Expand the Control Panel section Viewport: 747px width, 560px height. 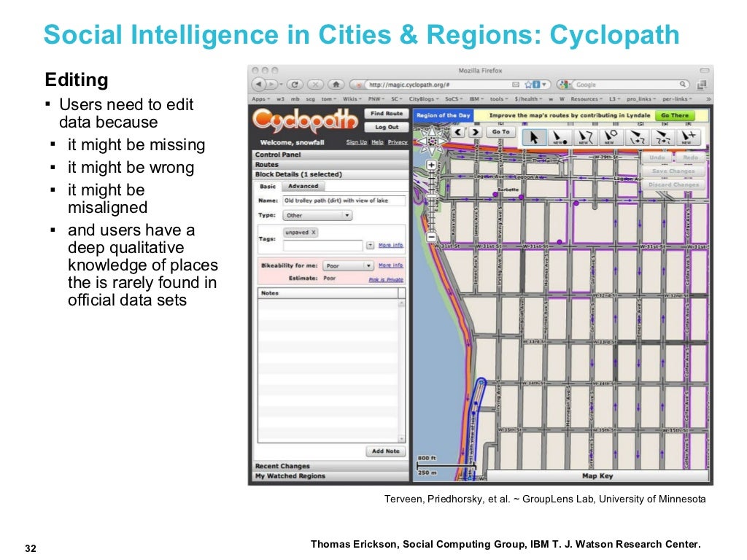tap(330, 155)
